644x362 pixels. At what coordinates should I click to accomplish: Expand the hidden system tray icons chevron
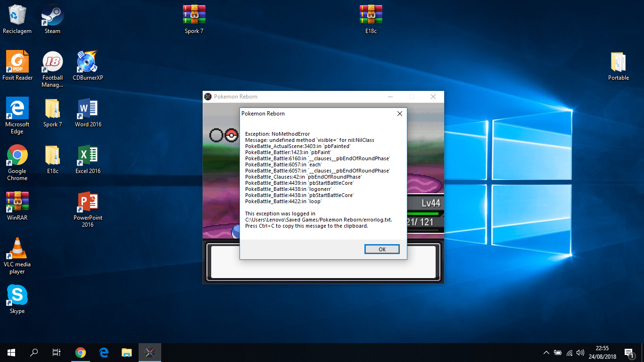(x=546, y=353)
